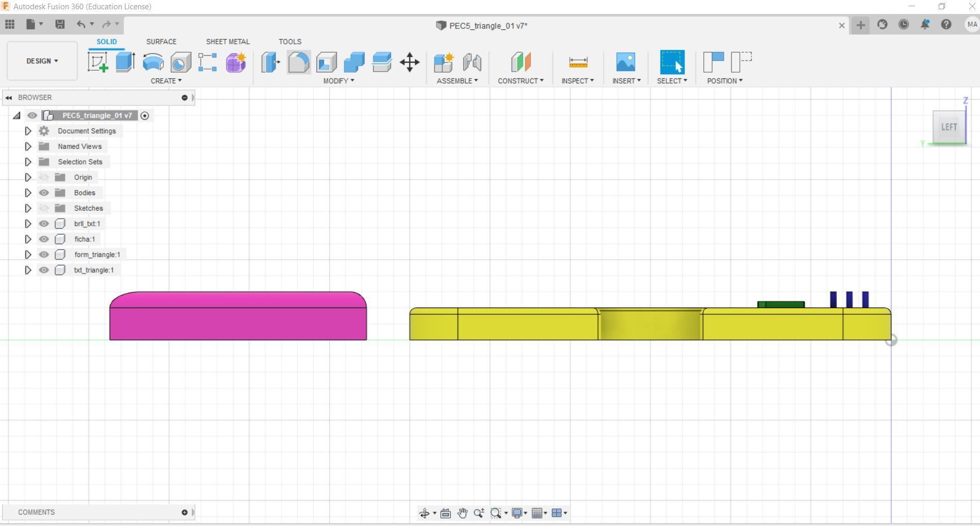Collapse the BROWSER panel arrows

tap(9, 97)
